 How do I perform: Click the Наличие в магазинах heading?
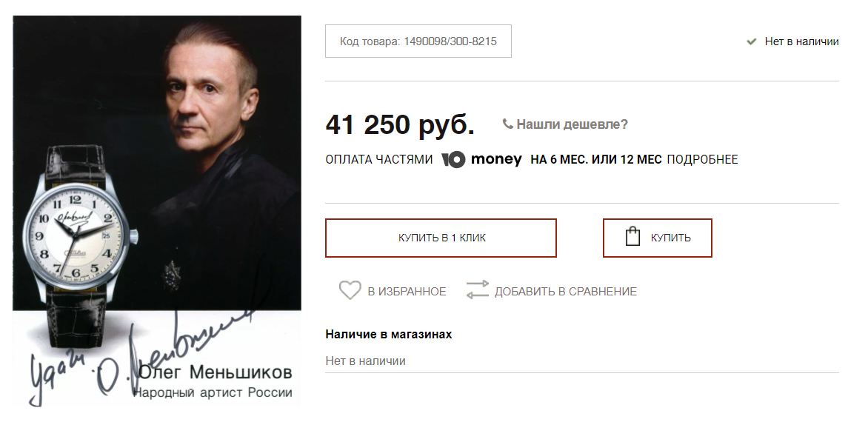pyautogui.click(x=389, y=334)
